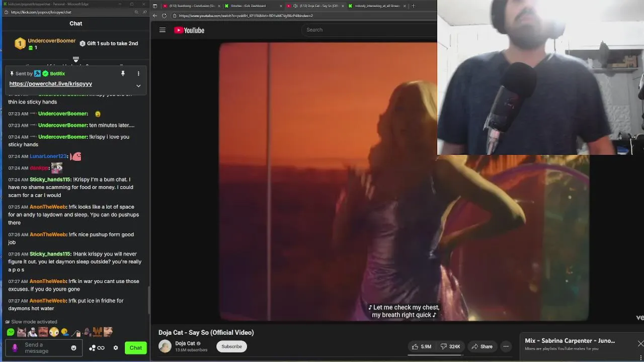Open the tab actions menu icon
The height and width of the screenshot is (362, 644).
(x=155, y=6)
